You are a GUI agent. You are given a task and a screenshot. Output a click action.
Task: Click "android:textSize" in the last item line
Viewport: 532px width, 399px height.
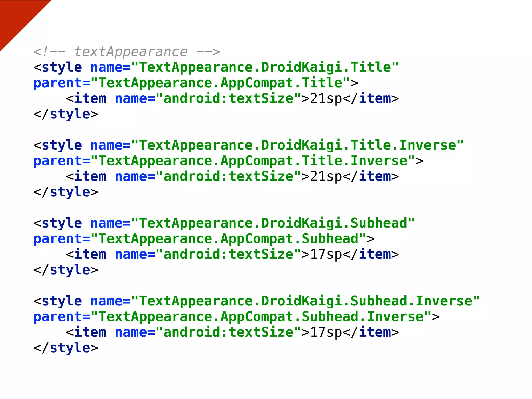click(228, 332)
